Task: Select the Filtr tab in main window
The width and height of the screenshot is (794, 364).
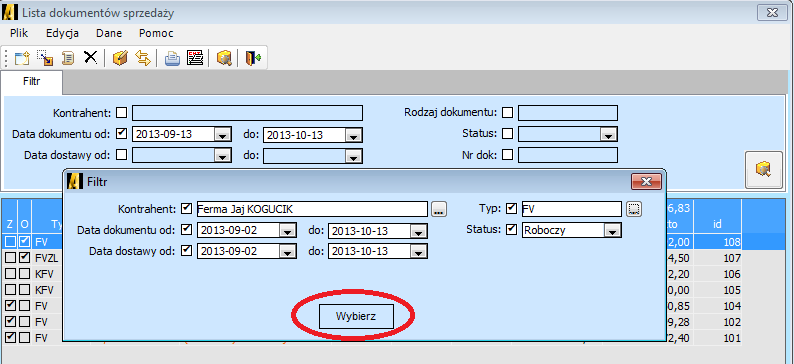Action: coord(31,82)
